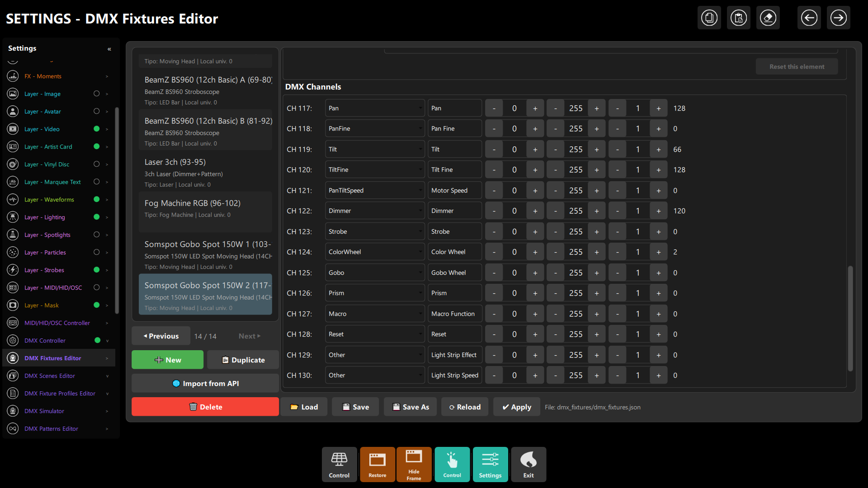This screenshot has height=488, width=868.
Task: Click the Layer - Strobes lightning icon
Action: (x=13, y=270)
